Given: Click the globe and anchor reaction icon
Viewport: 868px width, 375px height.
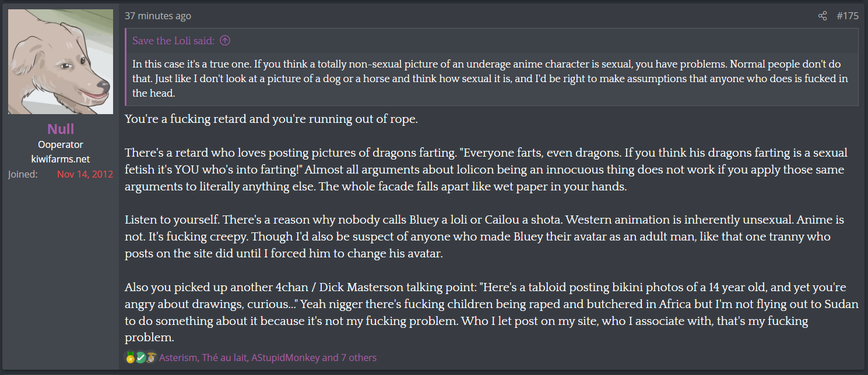Looking at the screenshot, I should tap(150, 358).
